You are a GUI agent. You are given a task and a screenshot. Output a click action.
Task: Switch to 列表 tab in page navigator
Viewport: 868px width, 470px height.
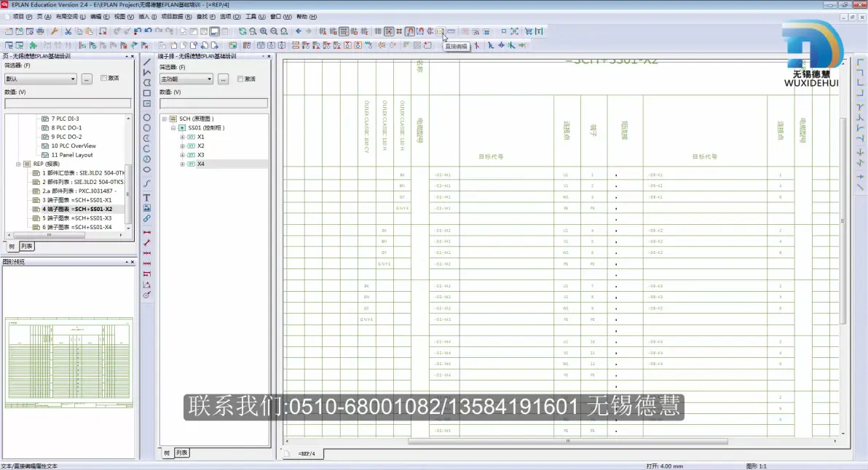coord(26,247)
